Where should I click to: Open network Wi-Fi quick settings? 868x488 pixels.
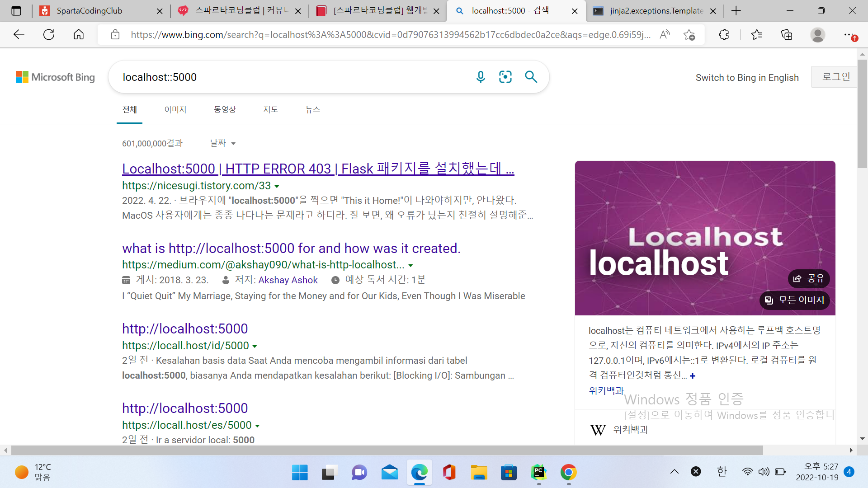(x=747, y=472)
